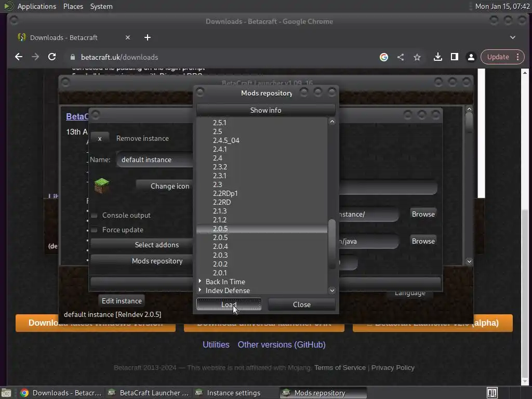Click the address bar URL
This screenshot has width=532, height=399.
[x=119, y=57]
